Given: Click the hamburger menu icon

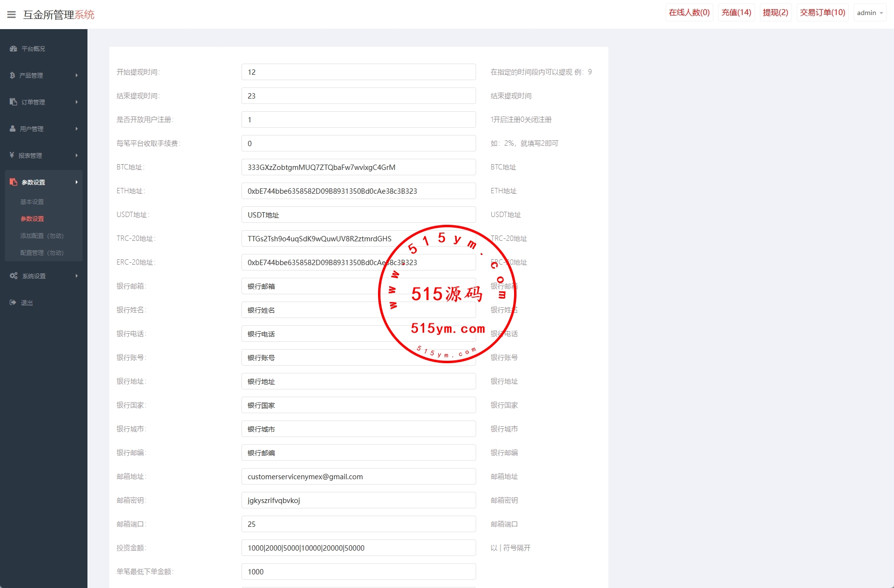Looking at the screenshot, I should [x=12, y=15].
